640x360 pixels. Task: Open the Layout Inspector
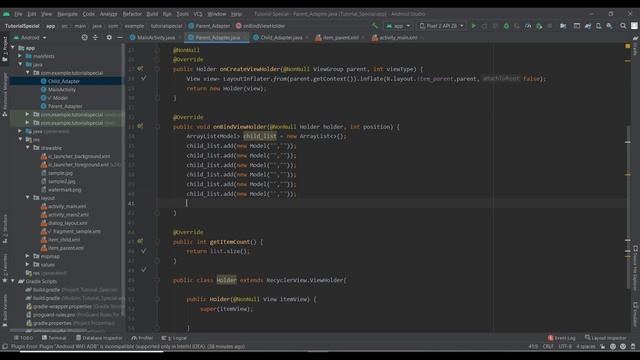606,338
